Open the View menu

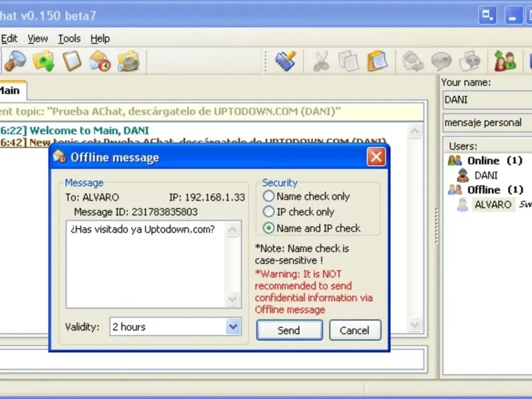pyautogui.click(x=38, y=39)
